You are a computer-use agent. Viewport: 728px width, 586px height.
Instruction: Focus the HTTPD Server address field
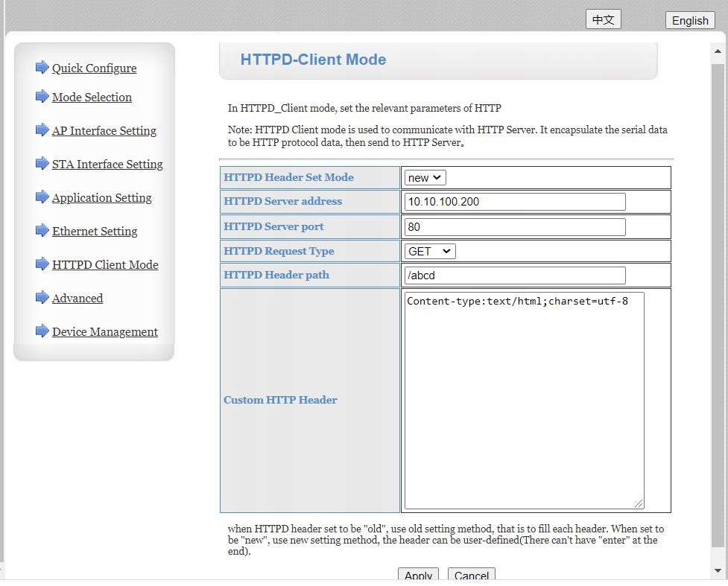515,203
